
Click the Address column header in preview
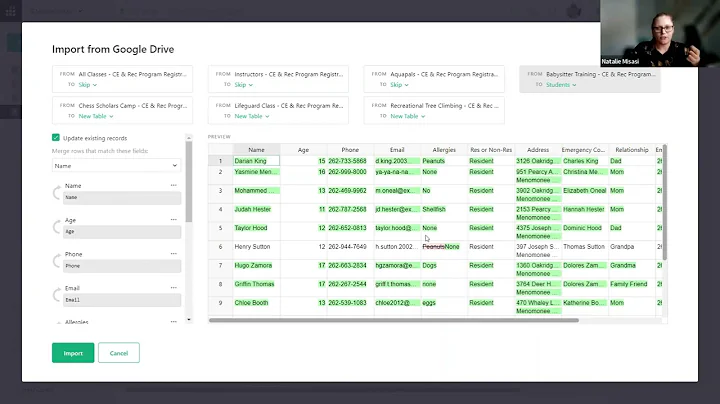click(x=538, y=150)
